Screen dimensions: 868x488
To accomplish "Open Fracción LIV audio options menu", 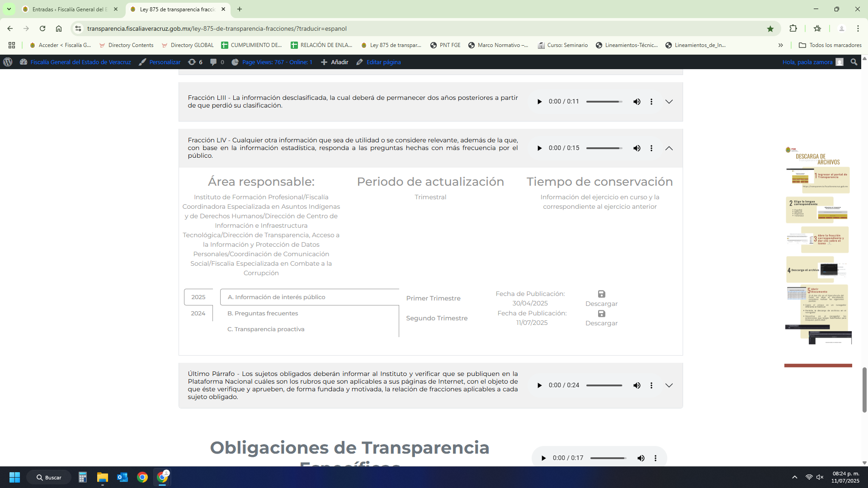I will click(651, 148).
